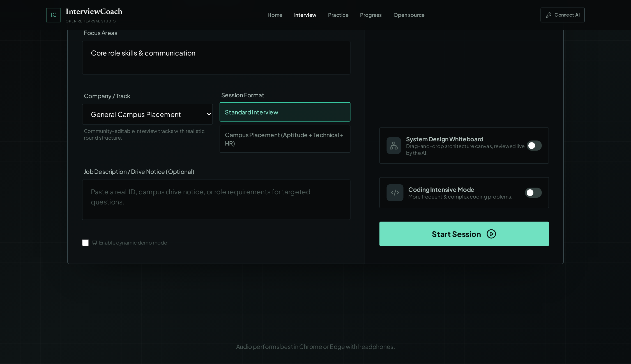The width and height of the screenshot is (631, 364).
Task: Click the Open source nav link
Action: pos(409,15)
